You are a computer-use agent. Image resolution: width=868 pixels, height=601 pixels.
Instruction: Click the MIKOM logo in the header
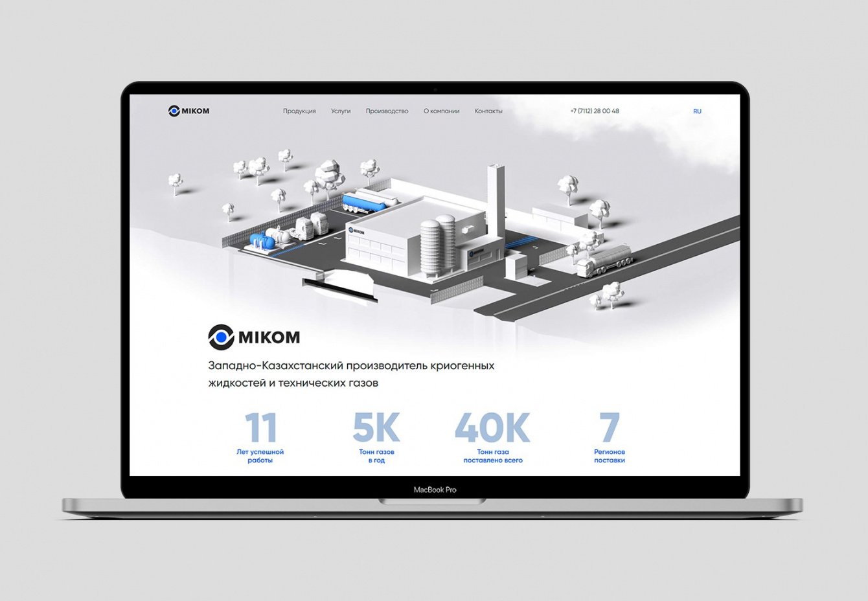coord(188,111)
